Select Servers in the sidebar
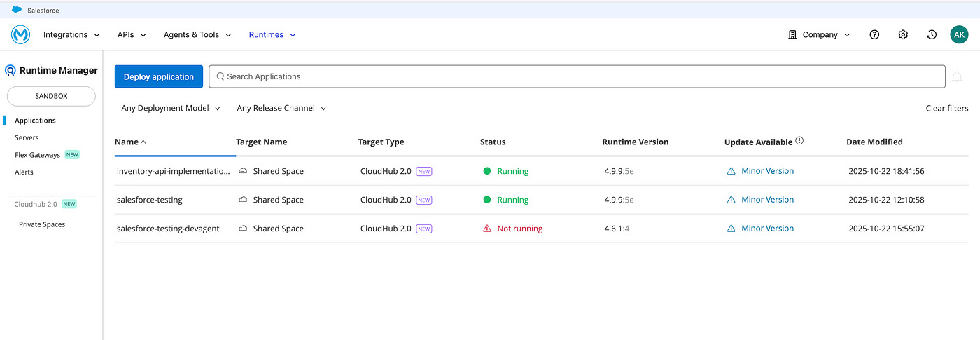The image size is (980, 340). (27, 138)
